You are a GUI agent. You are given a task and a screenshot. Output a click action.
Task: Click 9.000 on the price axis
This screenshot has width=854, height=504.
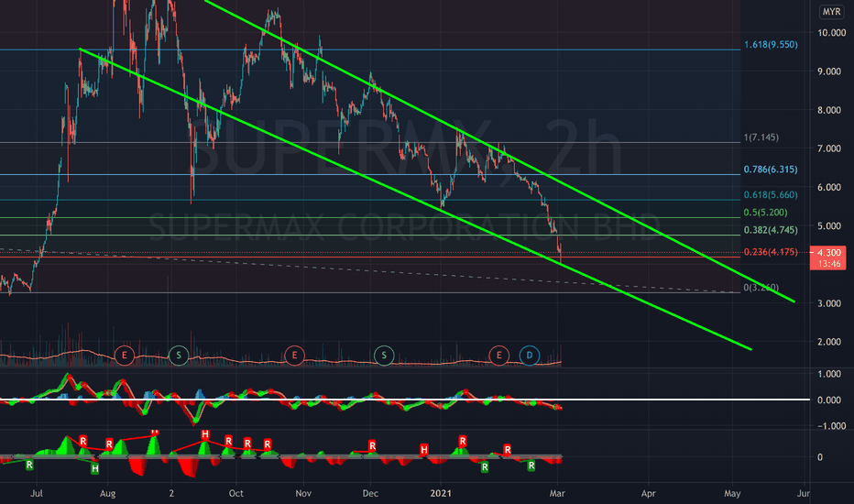(831, 71)
